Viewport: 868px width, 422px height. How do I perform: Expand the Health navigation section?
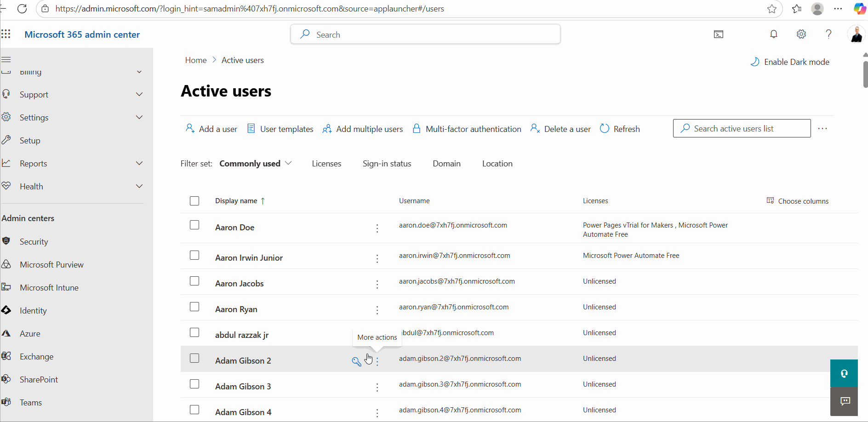click(139, 187)
